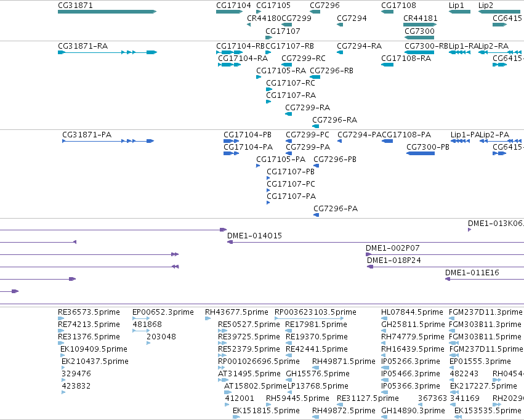Select the 'GH25811.5prime' EST label
The width and height of the screenshot is (524, 420).
413,325
